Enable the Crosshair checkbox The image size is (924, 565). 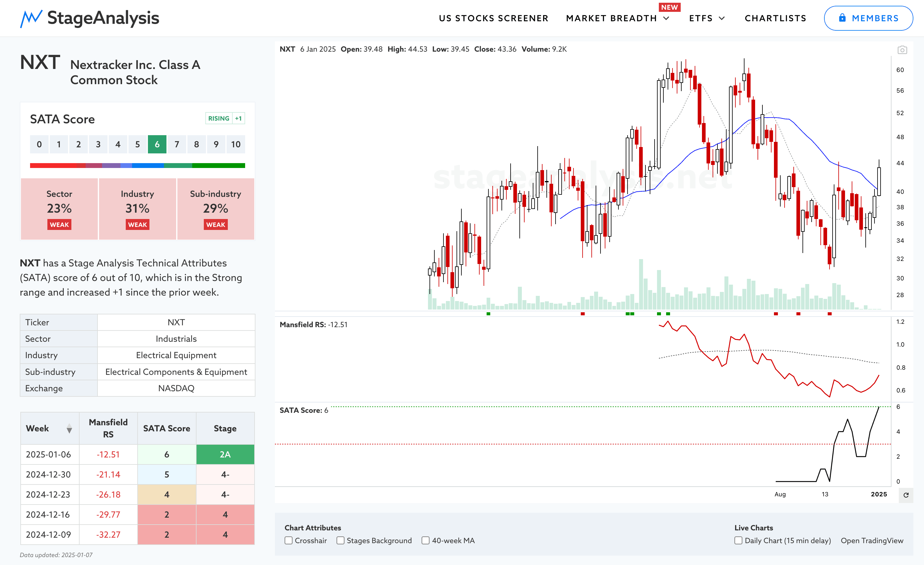pos(288,540)
